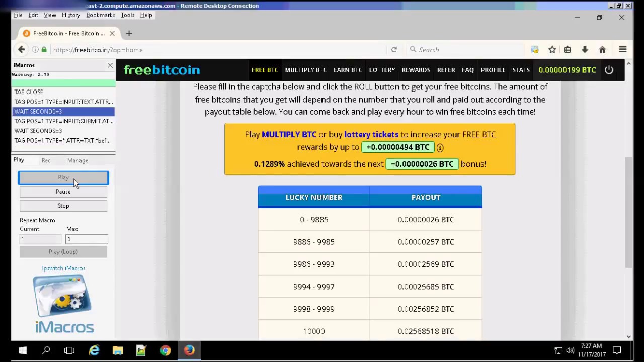Open the History menu

[71, 15]
